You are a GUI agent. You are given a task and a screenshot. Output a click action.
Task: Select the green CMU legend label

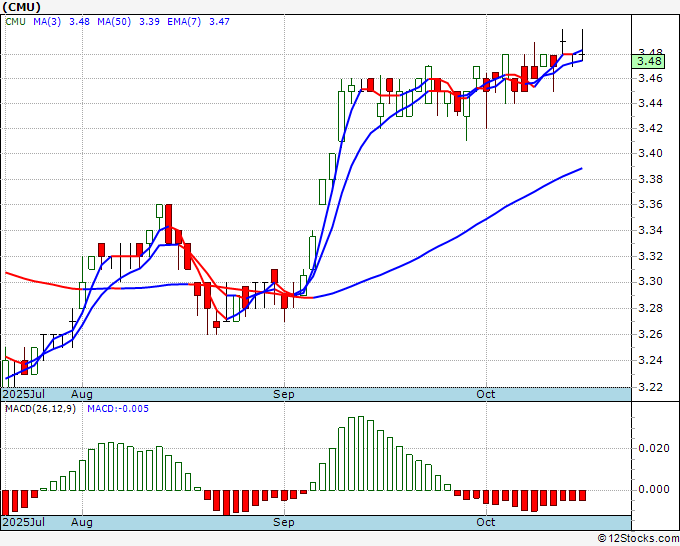[16, 22]
